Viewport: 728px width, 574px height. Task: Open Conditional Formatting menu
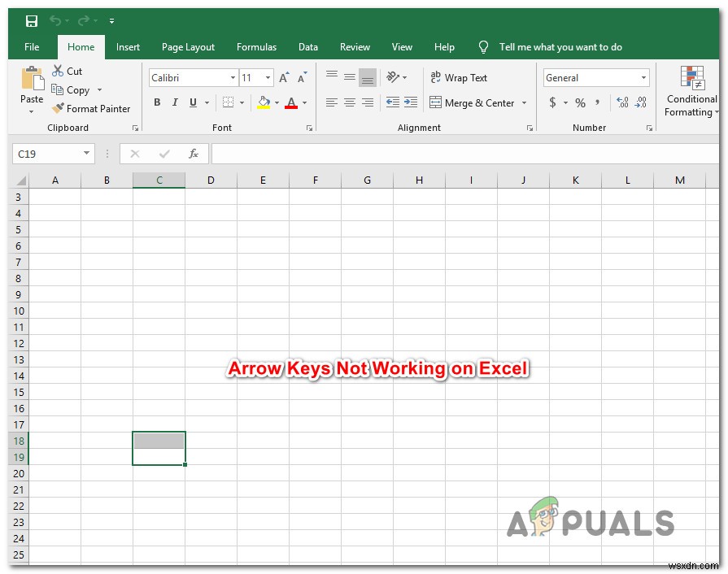click(691, 91)
